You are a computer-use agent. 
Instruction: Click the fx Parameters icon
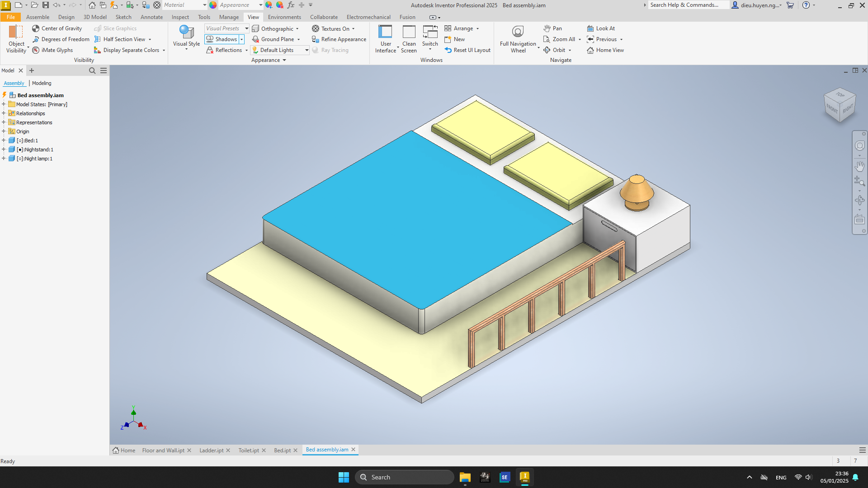[291, 5]
